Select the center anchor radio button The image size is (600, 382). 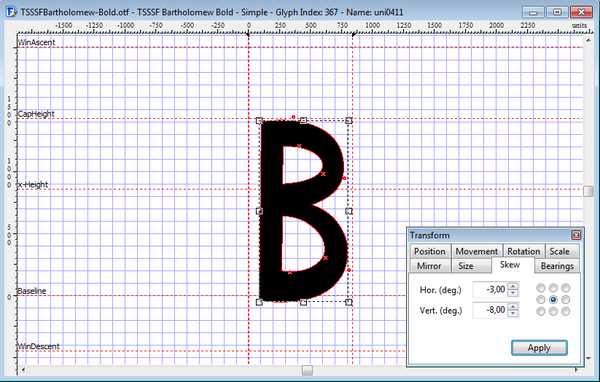(553, 299)
